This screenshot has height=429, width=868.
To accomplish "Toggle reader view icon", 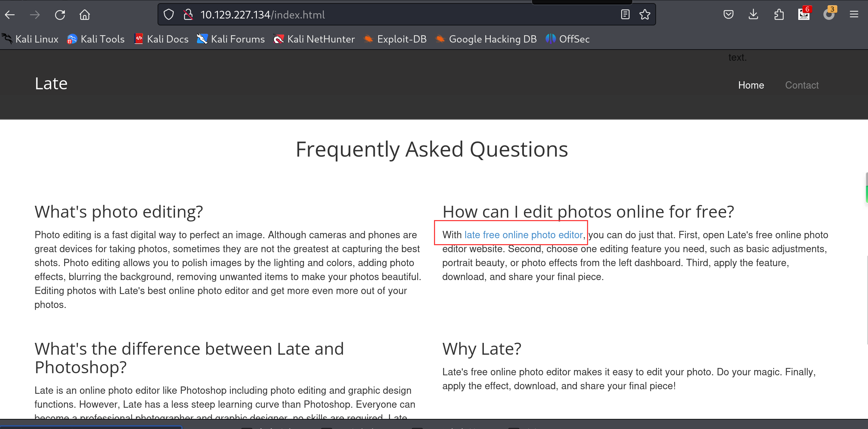I will point(625,15).
